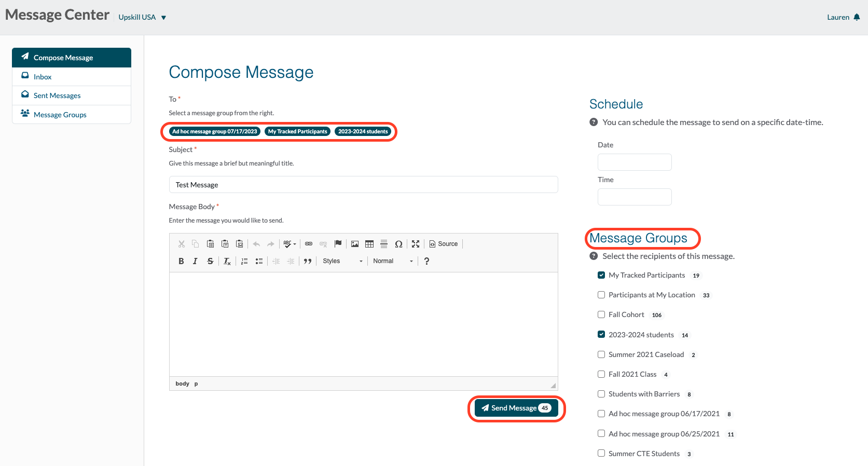This screenshot has height=466, width=868.
Task: Check Summer 2021 Caseload group
Action: pos(601,354)
